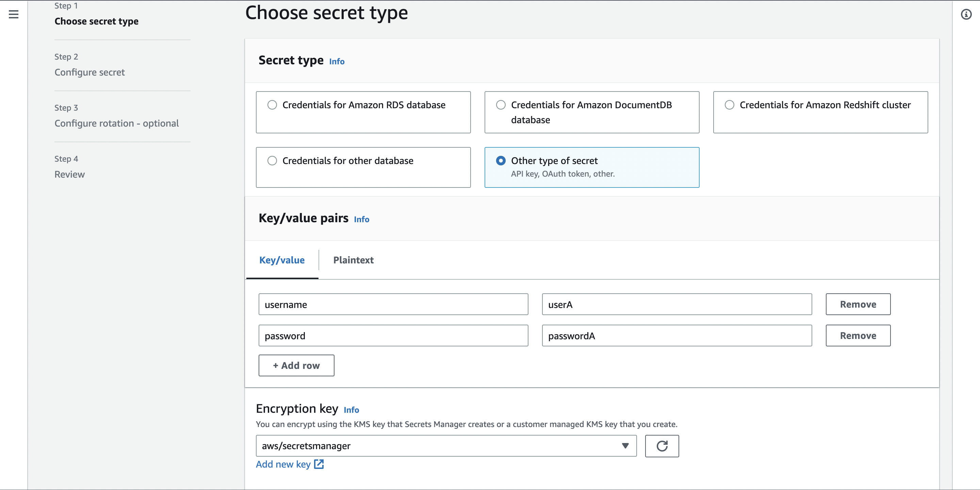Select Credentials for other database option
This screenshot has height=490, width=980.
pos(363,167)
